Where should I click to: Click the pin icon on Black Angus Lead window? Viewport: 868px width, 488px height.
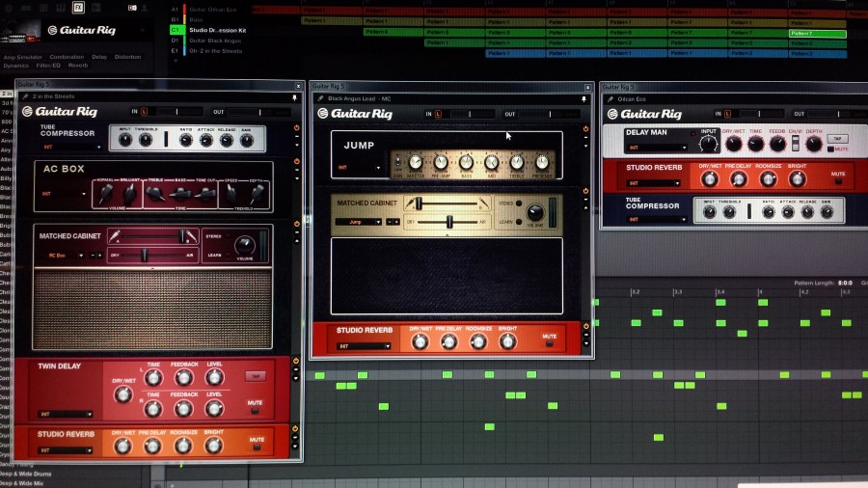click(x=583, y=98)
